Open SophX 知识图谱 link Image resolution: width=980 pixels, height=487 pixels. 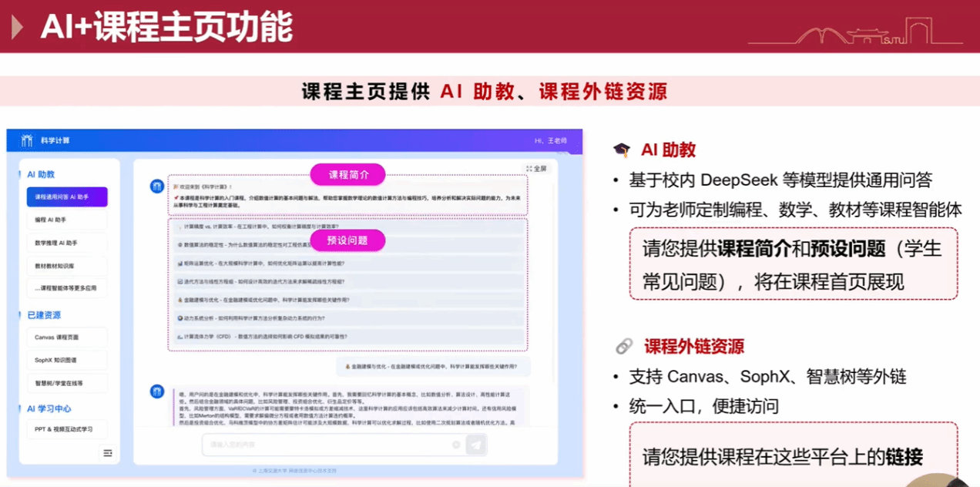66,360
